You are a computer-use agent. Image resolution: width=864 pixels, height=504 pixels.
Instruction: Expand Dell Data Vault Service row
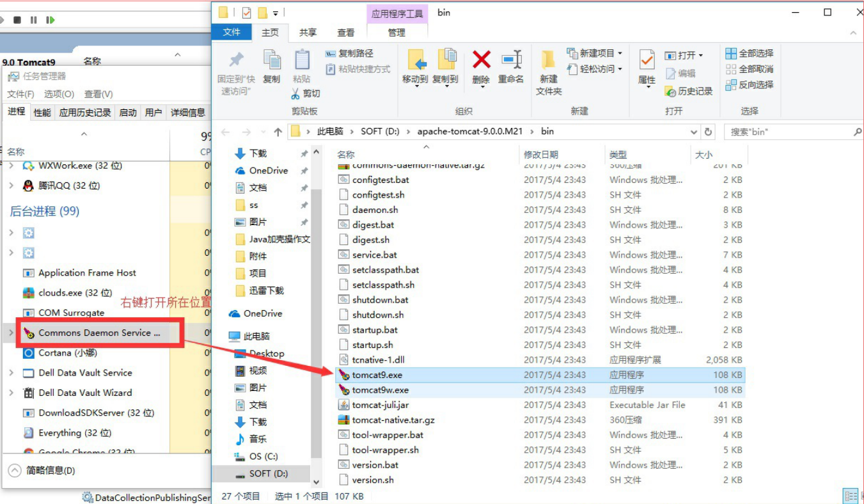click(12, 373)
